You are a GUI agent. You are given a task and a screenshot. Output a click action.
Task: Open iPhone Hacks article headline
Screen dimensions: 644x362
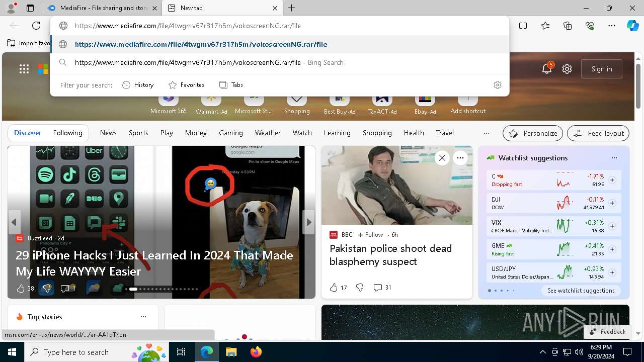154,263
